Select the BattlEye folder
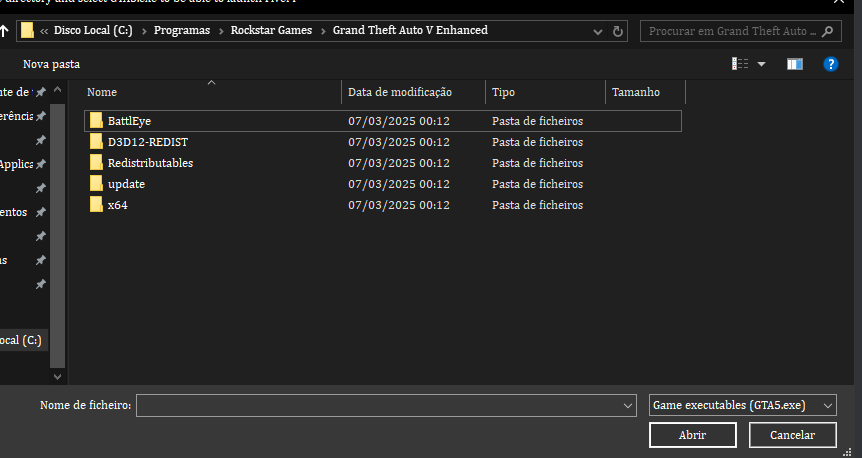Screen dimensions: 862x458 (x=383, y=121)
